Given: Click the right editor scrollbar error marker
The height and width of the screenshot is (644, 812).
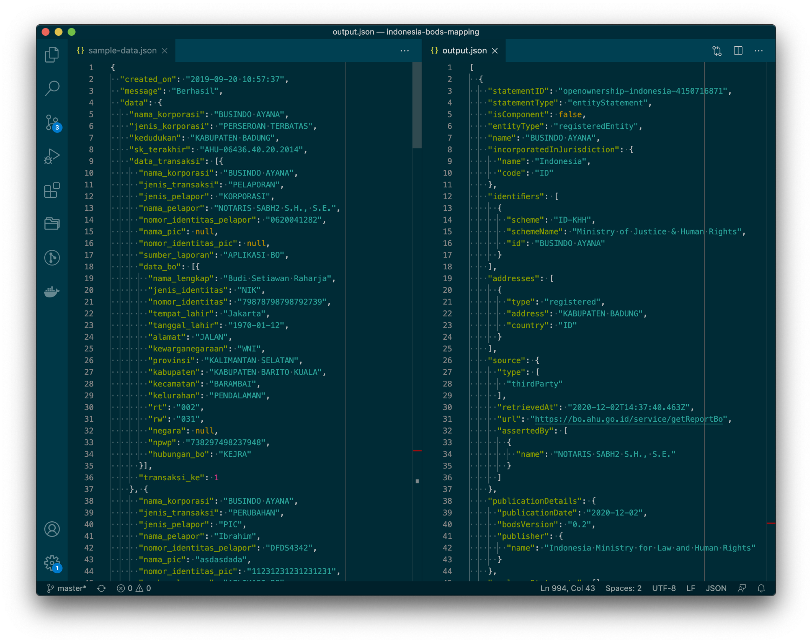Looking at the screenshot, I should pyautogui.click(x=771, y=523).
